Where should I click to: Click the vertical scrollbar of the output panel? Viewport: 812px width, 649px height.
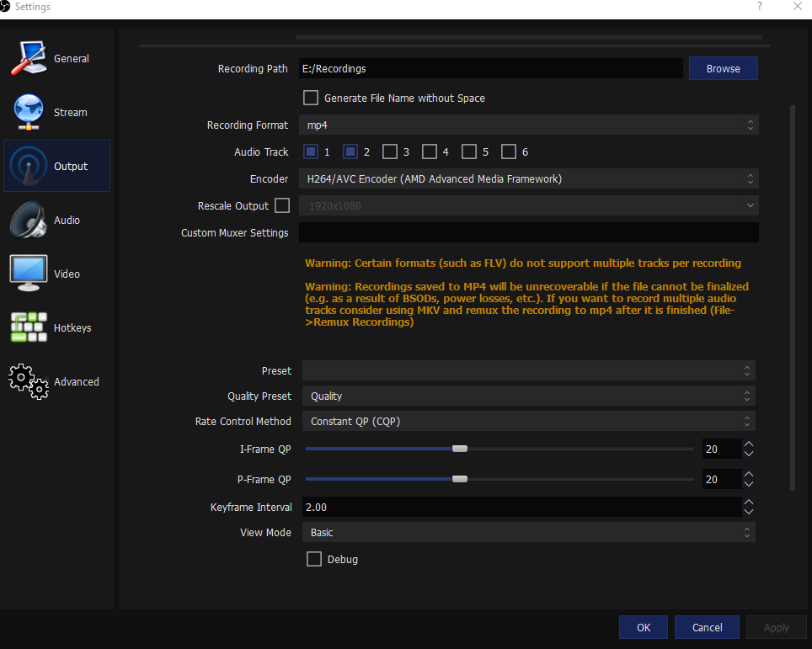point(793,298)
